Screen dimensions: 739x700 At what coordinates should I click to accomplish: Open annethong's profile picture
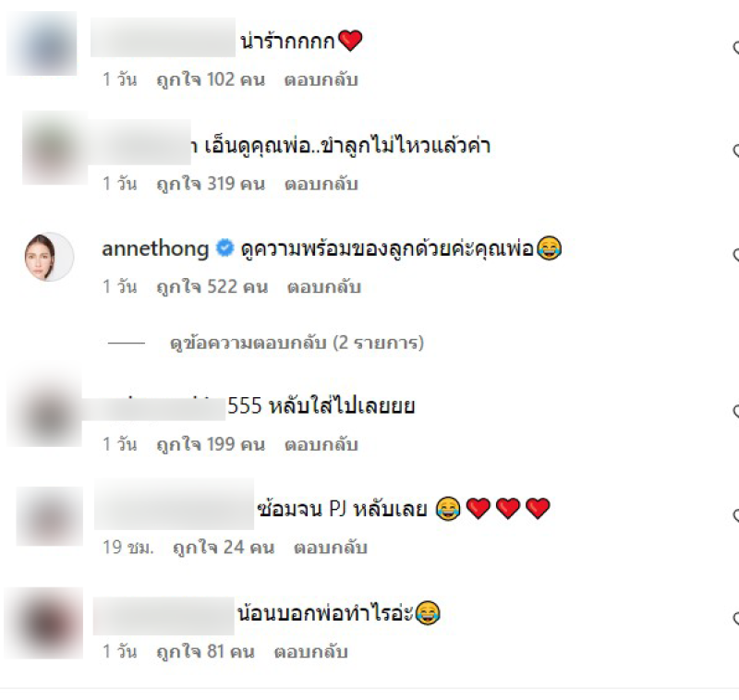point(50,257)
